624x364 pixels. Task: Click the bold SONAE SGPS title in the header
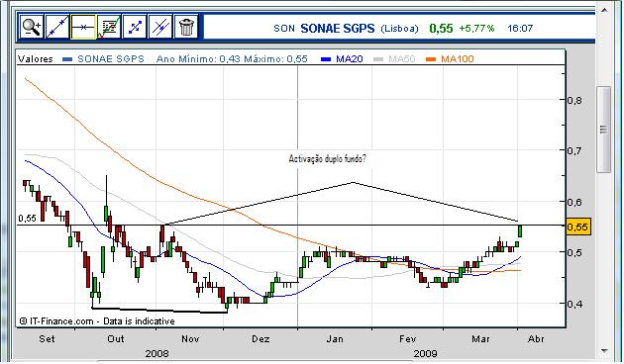click(338, 29)
